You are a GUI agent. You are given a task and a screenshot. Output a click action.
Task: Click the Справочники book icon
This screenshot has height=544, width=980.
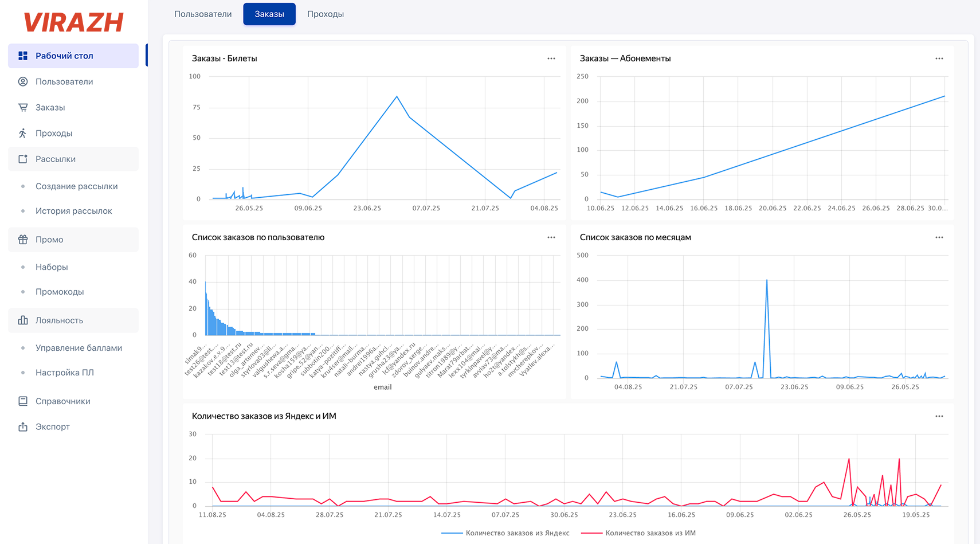[23, 401]
